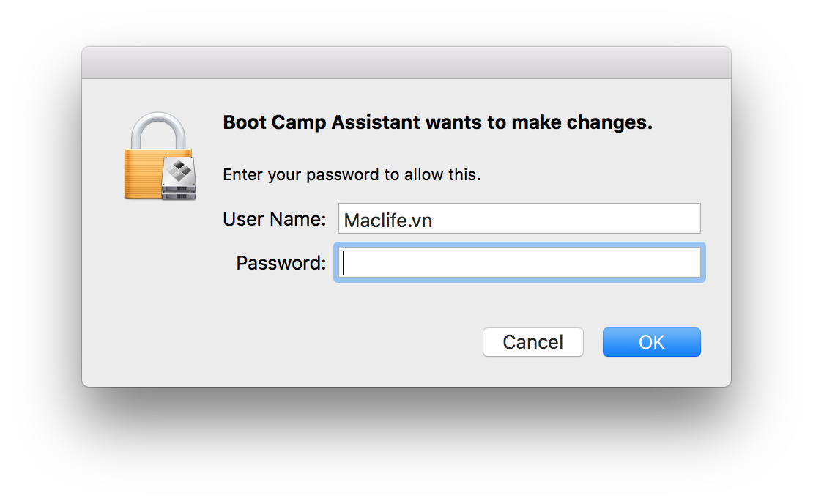The width and height of the screenshot is (813, 504).
Task: Click the Password label
Action: [x=281, y=262]
